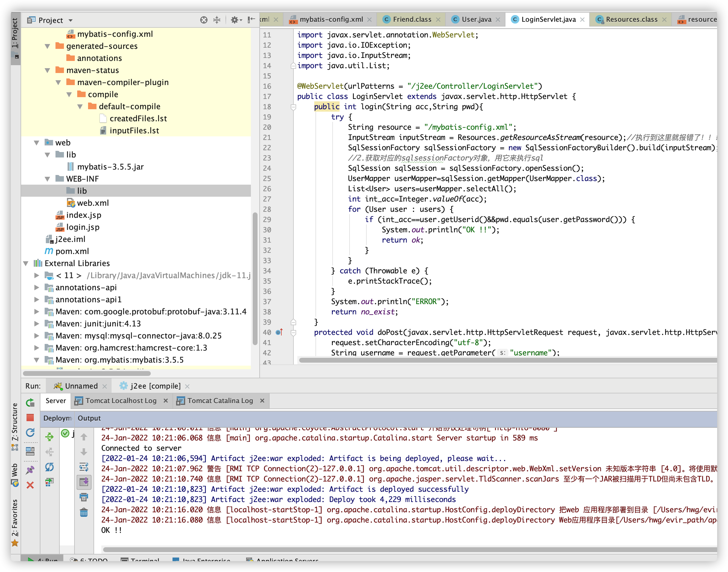Close the Friend.class tab
Viewport: 728px width, 572px height.
coord(438,20)
